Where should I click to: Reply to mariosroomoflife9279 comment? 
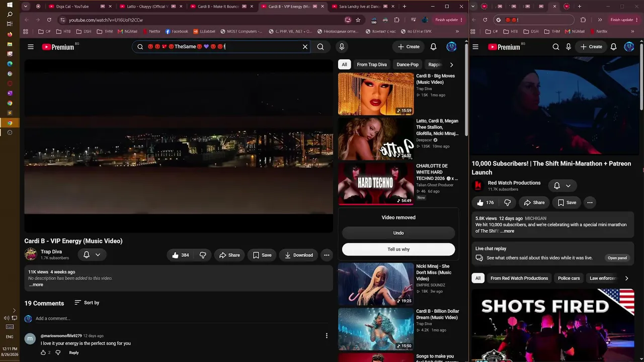click(x=74, y=352)
